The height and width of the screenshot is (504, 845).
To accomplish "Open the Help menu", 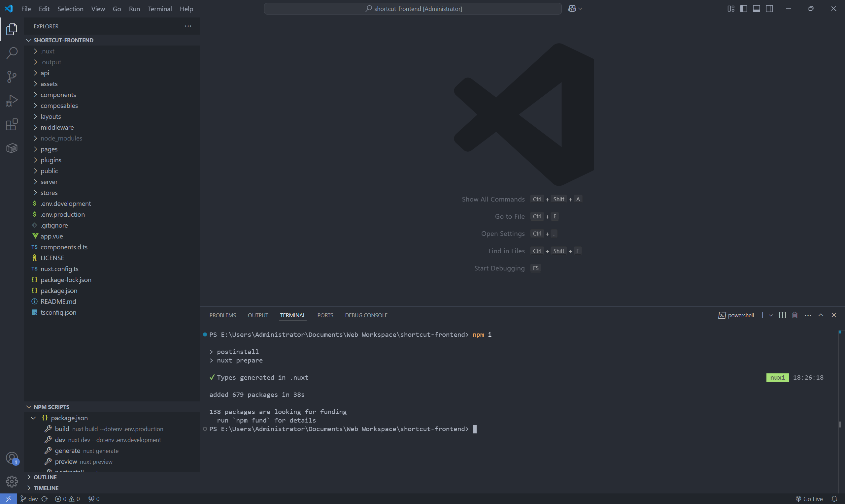I will (x=186, y=9).
